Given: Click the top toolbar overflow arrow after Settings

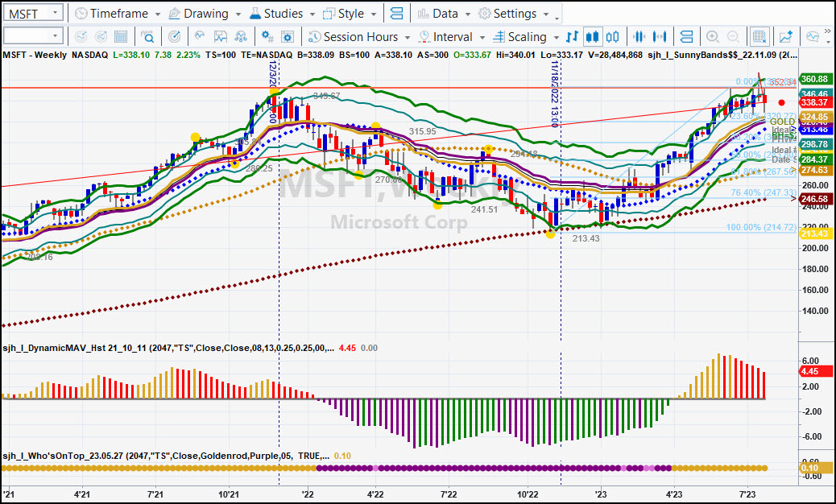Looking at the screenshot, I should (557, 17).
